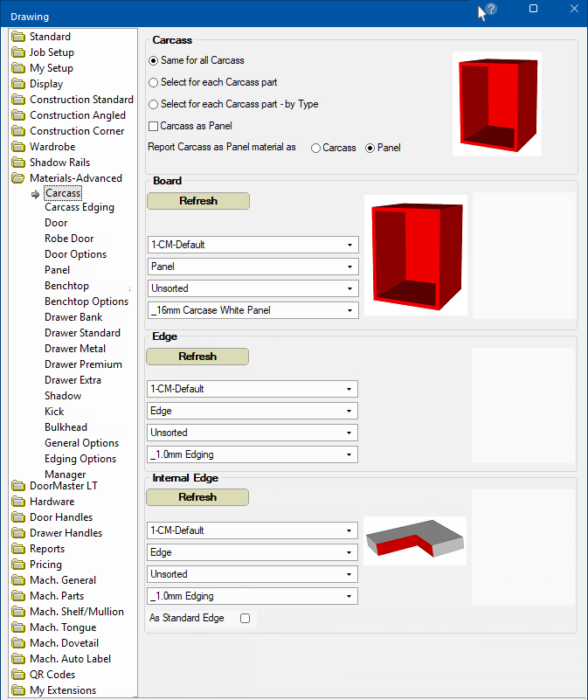Screen dimensions: 588x700
Task: Click the Pricing folder icon
Action: [18, 565]
